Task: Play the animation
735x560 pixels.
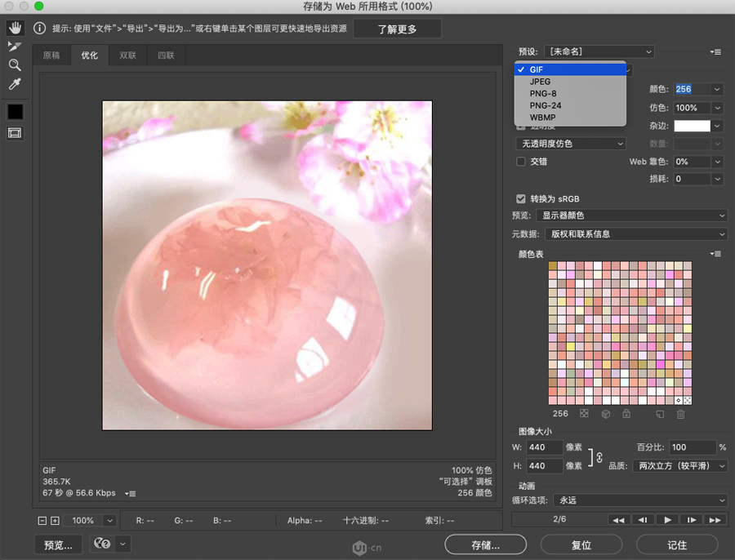Action: pyautogui.click(x=667, y=520)
